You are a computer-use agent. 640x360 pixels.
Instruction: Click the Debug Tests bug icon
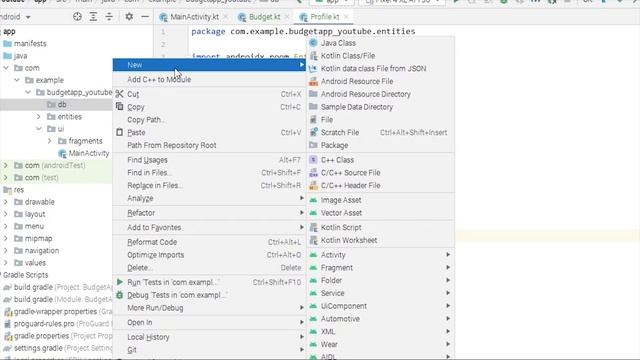click(x=119, y=295)
